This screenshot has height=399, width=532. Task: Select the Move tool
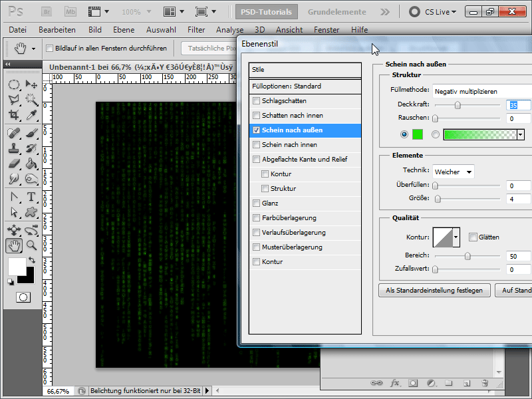click(31, 84)
